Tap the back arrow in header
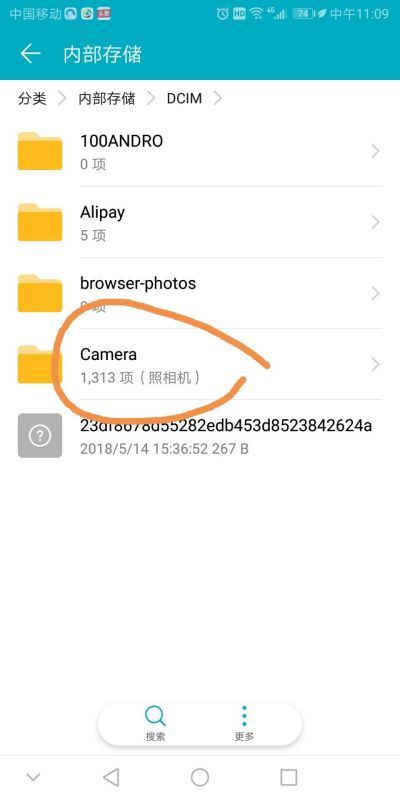 tap(30, 54)
